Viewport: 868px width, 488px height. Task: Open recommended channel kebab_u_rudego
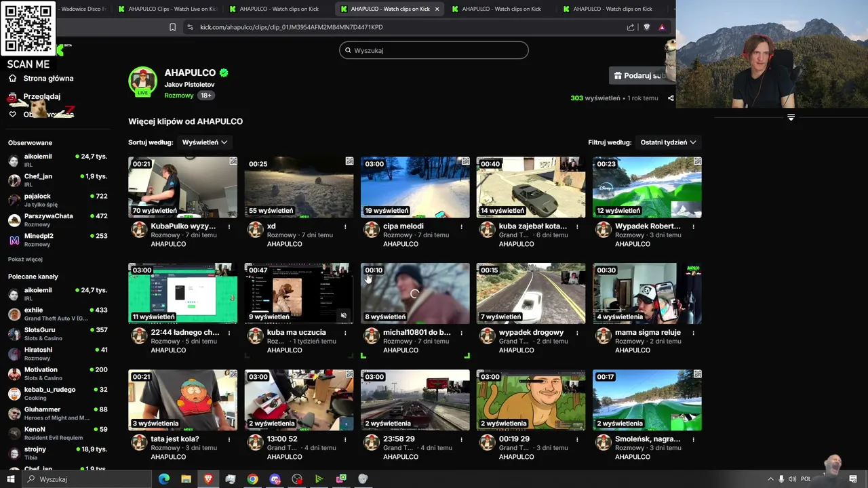coord(58,393)
